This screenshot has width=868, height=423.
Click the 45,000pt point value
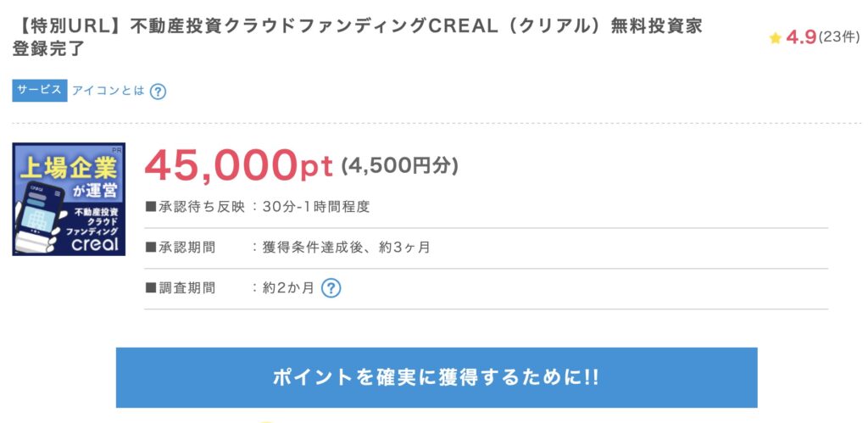(239, 165)
